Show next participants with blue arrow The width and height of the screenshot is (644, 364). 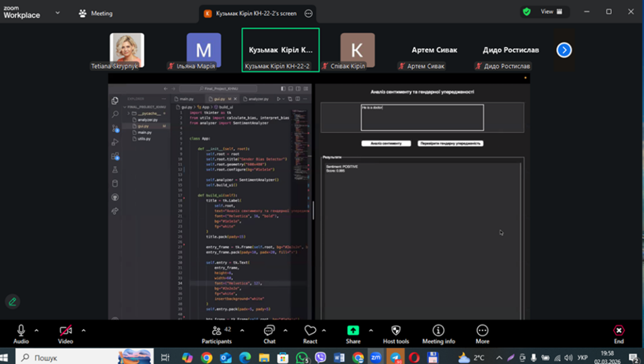point(564,50)
